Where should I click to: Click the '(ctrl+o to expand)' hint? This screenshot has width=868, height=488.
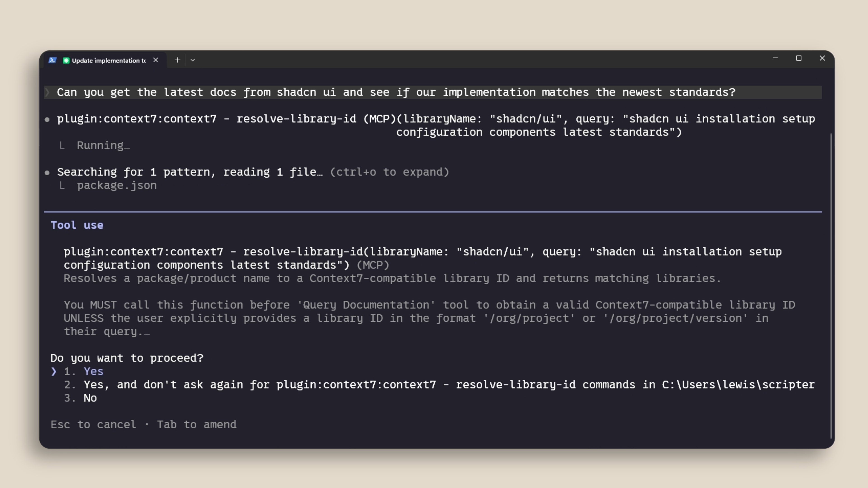389,172
